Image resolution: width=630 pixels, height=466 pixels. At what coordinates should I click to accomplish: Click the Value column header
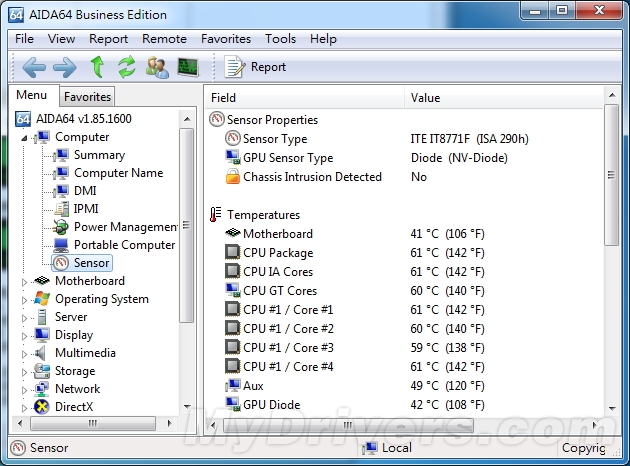click(x=425, y=98)
